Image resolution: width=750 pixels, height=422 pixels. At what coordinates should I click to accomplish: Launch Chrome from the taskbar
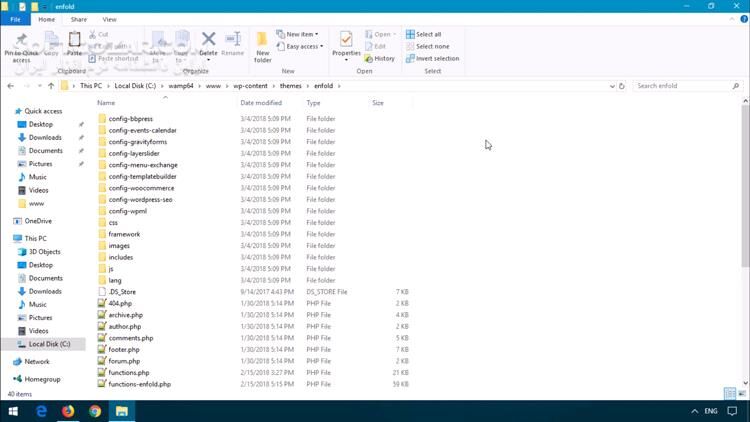(95, 411)
